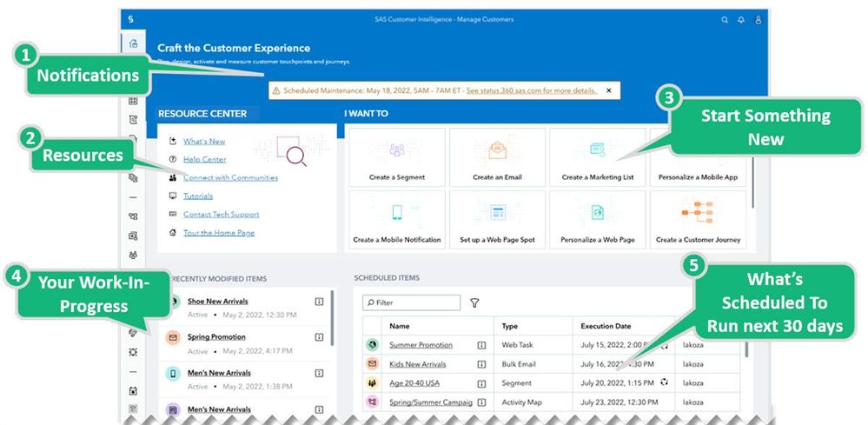Image resolution: width=868 pixels, height=425 pixels.
Task: Choose the Create an Email tile
Action: pos(495,157)
